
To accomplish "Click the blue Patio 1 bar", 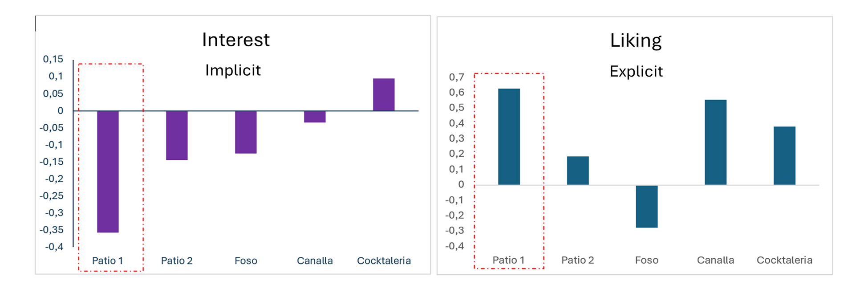I will coord(509,136).
